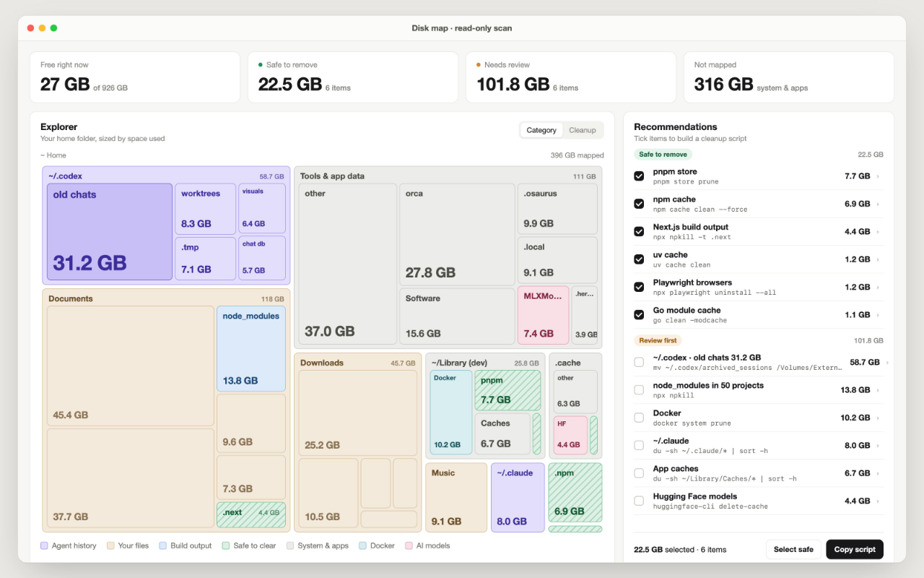Screen dimensions: 924x578
Task: Select the worktrees 8.3 GB tile
Action: (206, 208)
